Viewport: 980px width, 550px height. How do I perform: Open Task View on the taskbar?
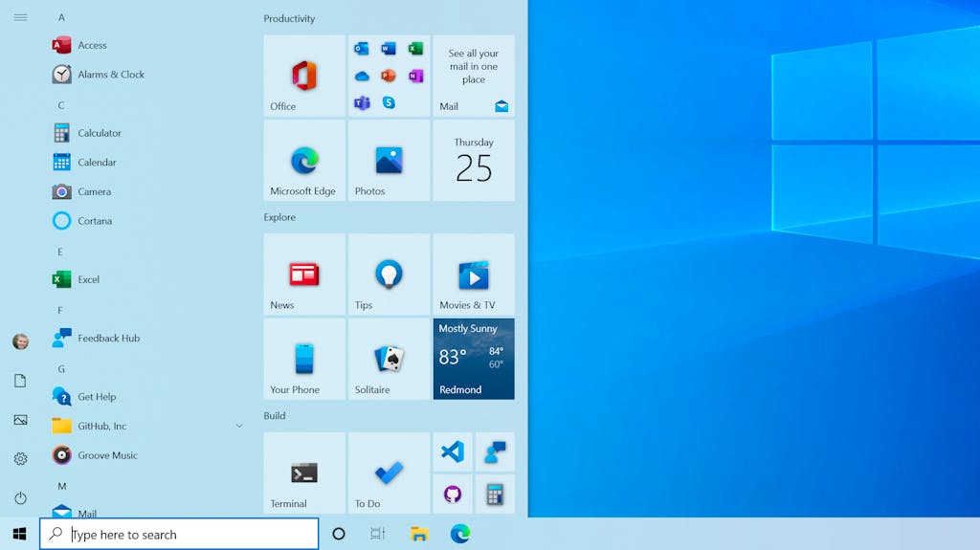(377, 534)
